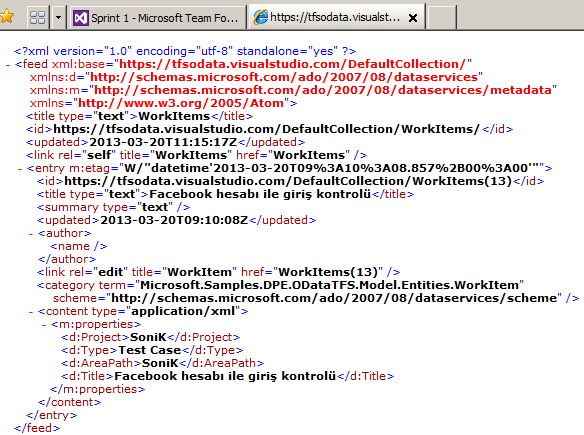
Task: Click the entry updated time 2013-03-20T09:10:08Z
Action: coord(174,220)
